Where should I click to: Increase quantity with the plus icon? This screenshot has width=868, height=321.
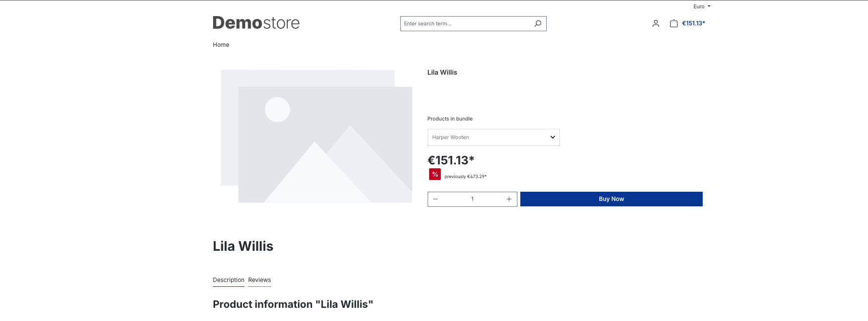[x=509, y=199]
